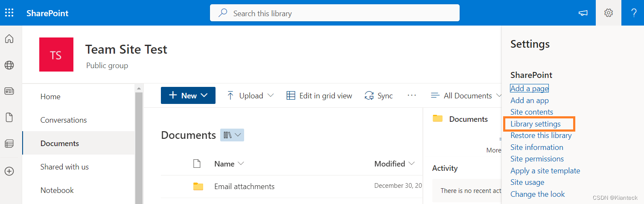Open My sites globe icon in the app bar
This screenshot has width=644, height=204.
[x=9, y=65]
